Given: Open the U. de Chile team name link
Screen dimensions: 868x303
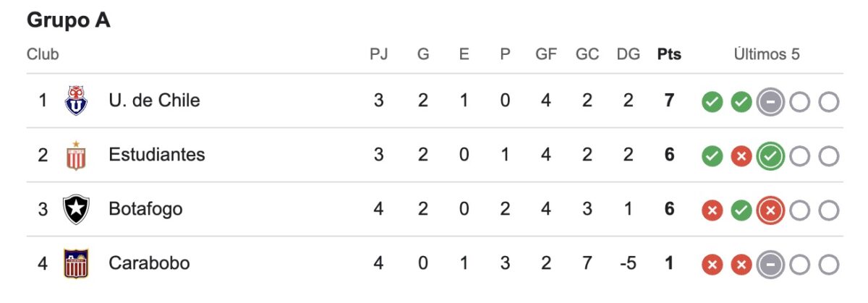Looking at the screenshot, I should (x=154, y=100).
